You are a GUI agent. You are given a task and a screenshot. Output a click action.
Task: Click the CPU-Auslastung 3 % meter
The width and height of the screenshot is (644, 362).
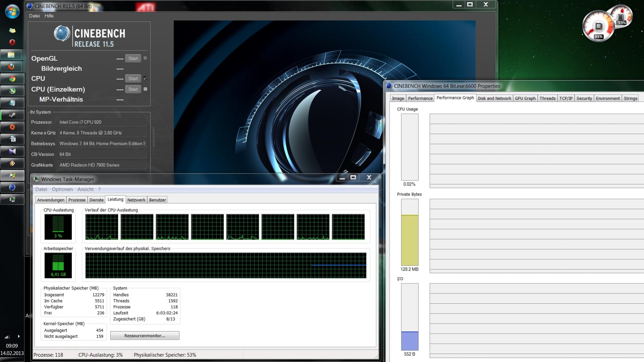58,227
